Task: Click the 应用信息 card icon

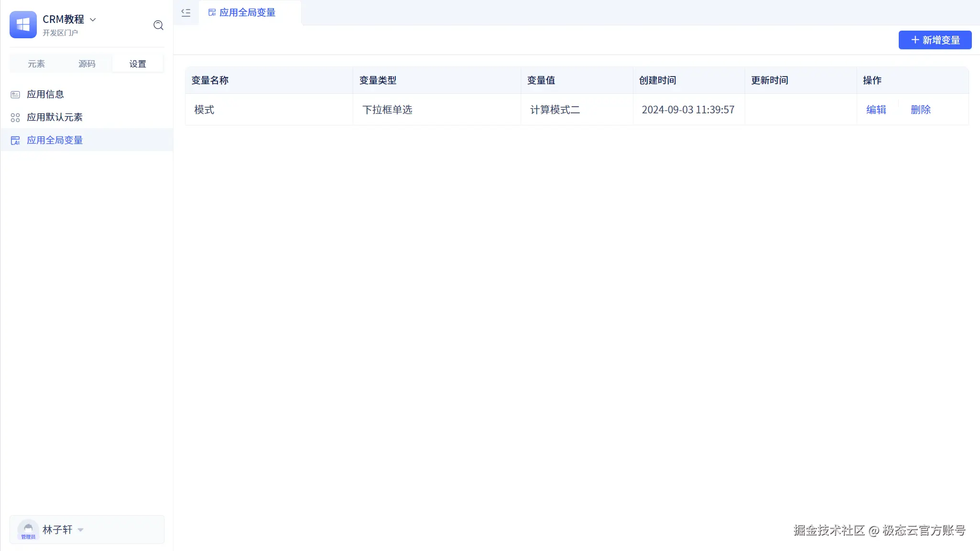Action: tap(15, 95)
